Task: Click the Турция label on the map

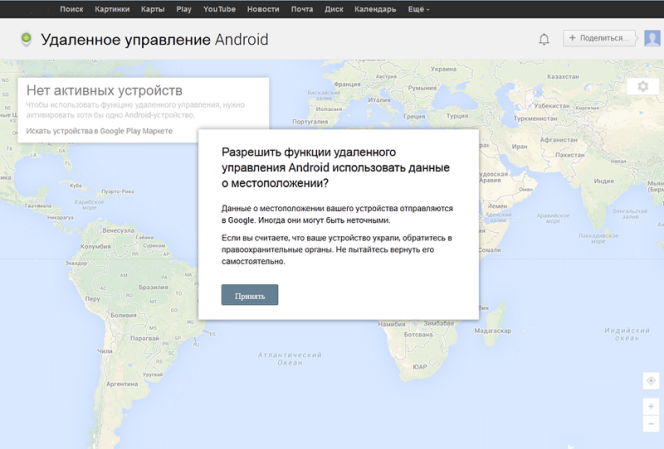Action: [457, 116]
